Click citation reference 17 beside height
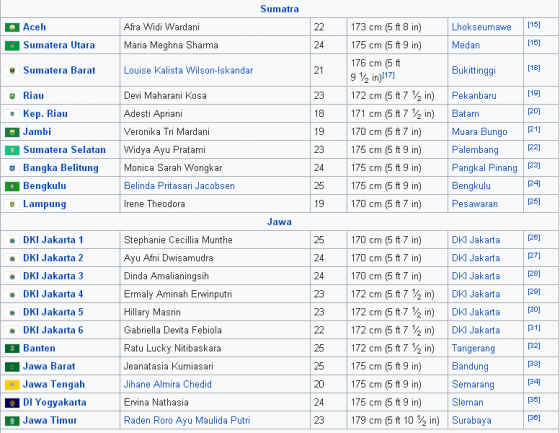Viewport: 560px width, 433px height. tap(388, 75)
